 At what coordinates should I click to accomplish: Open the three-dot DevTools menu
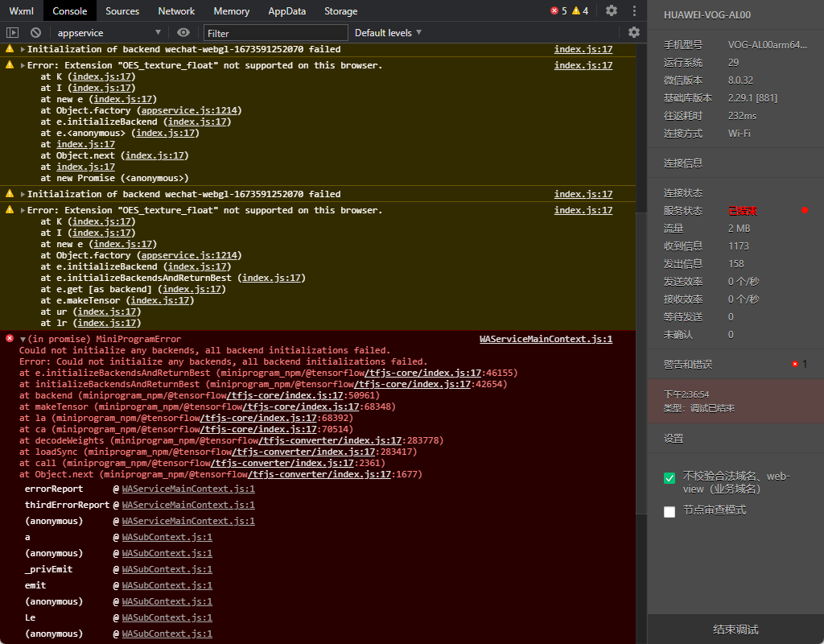pos(634,10)
